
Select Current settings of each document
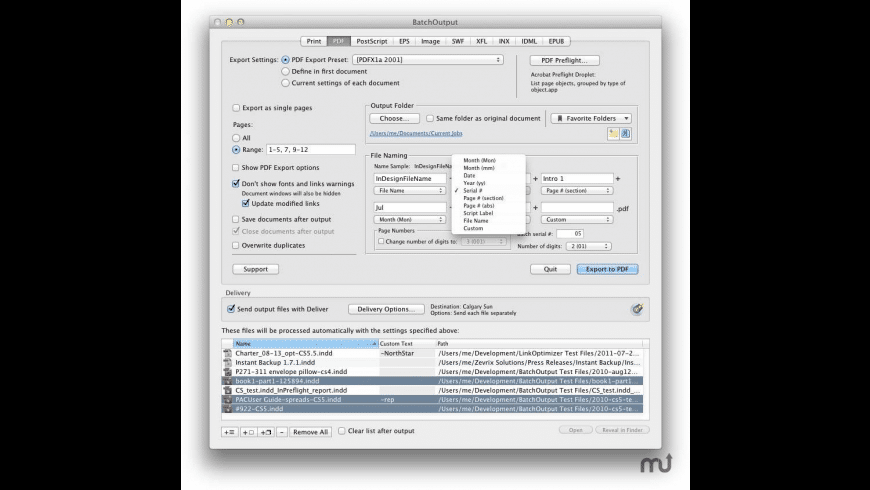coord(285,83)
